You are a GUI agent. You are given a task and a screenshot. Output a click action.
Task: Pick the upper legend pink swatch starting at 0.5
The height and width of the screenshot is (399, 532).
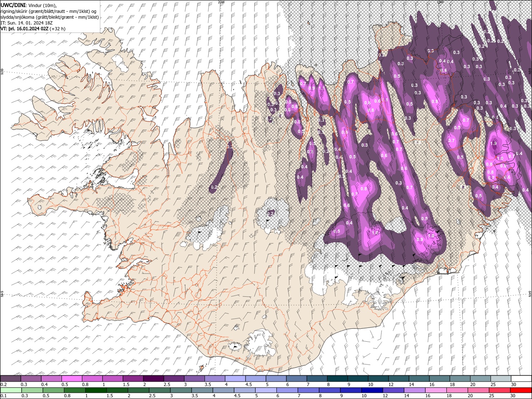click(x=71, y=379)
